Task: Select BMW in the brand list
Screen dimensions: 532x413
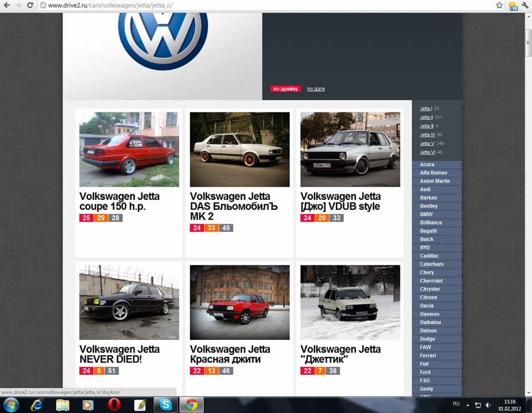Action: tap(437, 214)
